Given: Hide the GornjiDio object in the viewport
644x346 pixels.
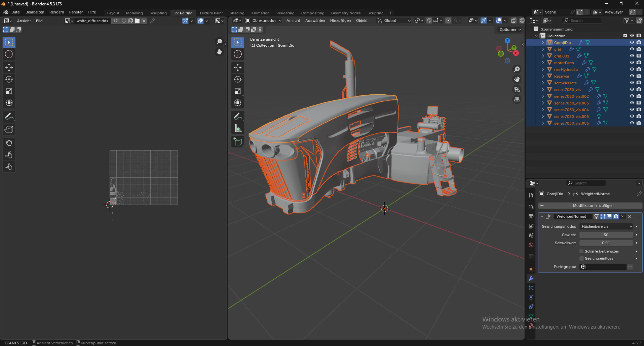Looking at the screenshot, I should tap(632, 43).
